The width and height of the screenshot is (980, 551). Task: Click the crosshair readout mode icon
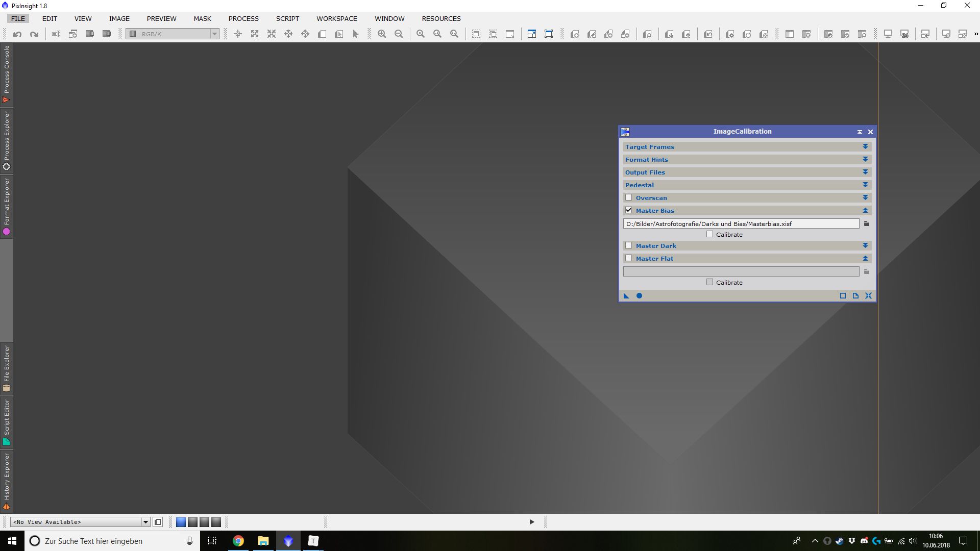tap(238, 34)
